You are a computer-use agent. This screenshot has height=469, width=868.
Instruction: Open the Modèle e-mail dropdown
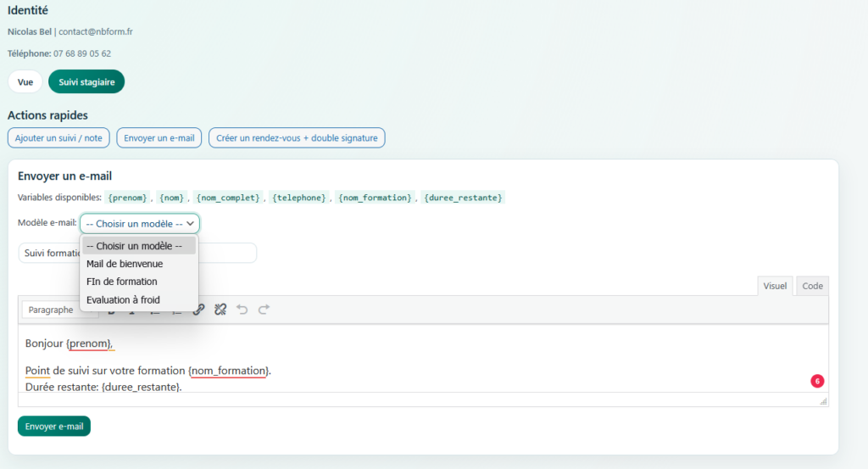tap(140, 223)
